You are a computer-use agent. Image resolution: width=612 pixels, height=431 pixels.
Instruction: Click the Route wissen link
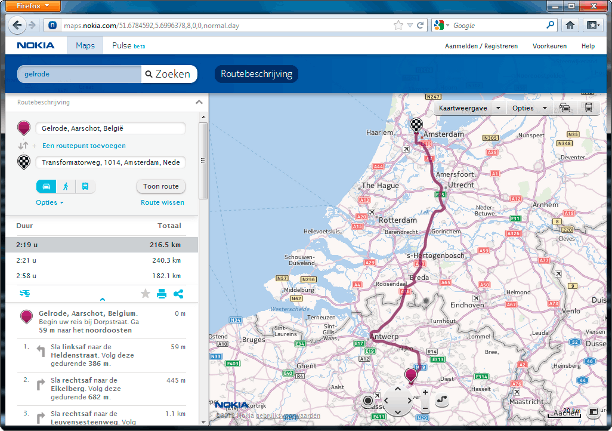point(162,202)
